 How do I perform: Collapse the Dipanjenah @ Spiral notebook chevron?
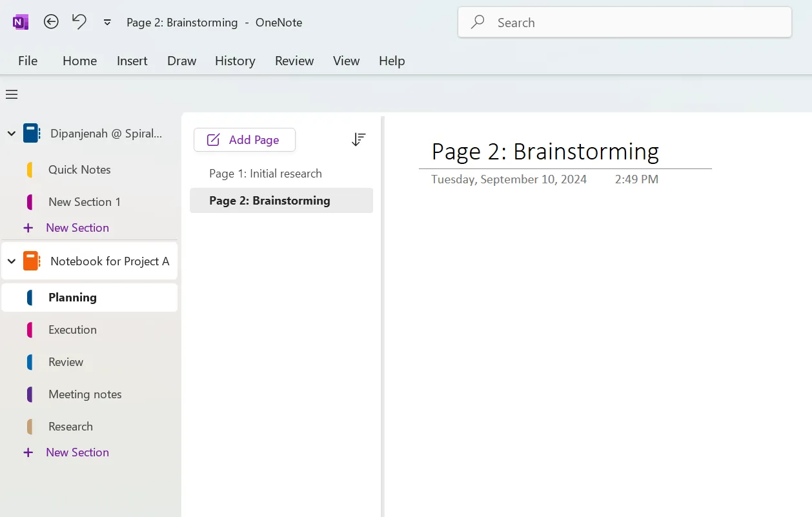12,134
